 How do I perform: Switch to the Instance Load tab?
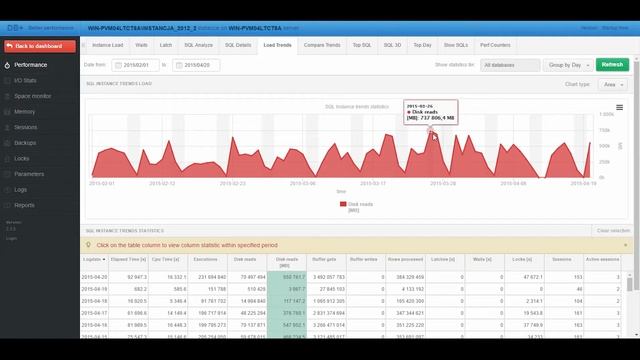coord(107,45)
